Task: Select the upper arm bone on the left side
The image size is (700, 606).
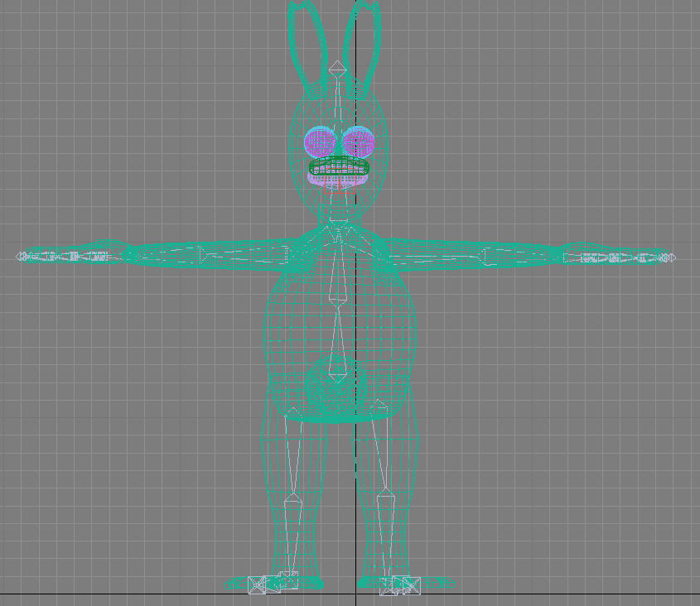Action: click(244, 255)
